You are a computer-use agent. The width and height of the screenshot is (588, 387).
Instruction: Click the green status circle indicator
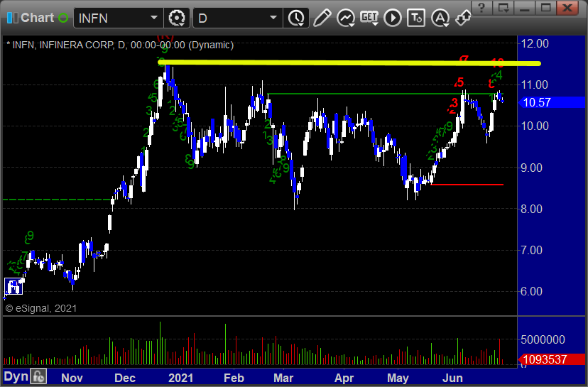point(63,18)
